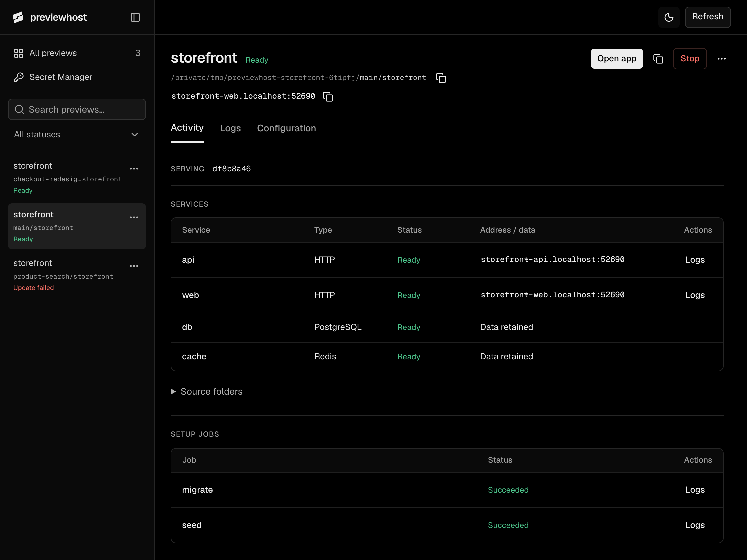
Task: Click Update failed status in sidebar
Action: [33, 288]
